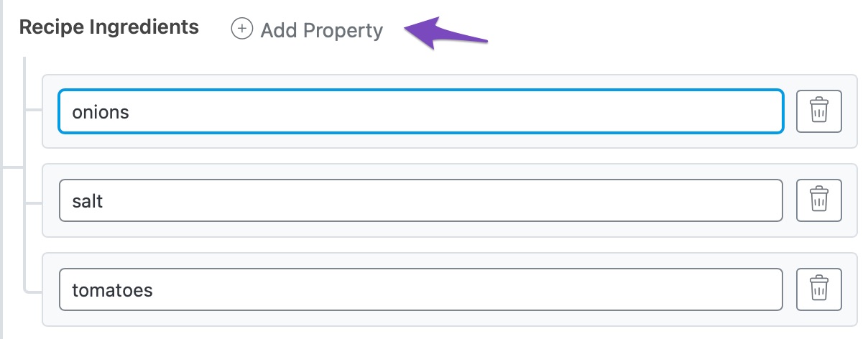The image size is (868, 339).
Task: Click the plus circle icon beside Add Property
Action: (x=241, y=29)
